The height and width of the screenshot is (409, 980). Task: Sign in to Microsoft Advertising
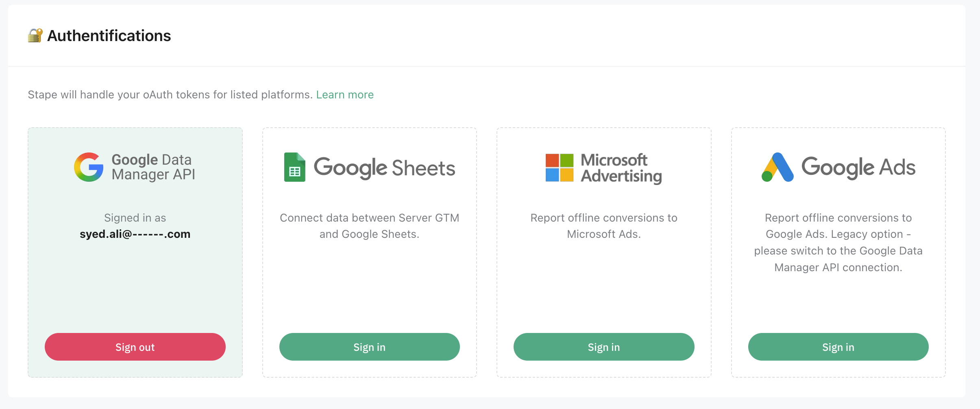click(x=604, y=347)
